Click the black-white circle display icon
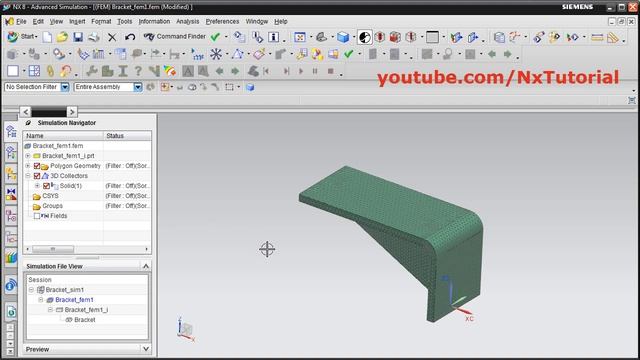This screenshot has width=640, height=360. pyautogui.click(x=364, y=37)
